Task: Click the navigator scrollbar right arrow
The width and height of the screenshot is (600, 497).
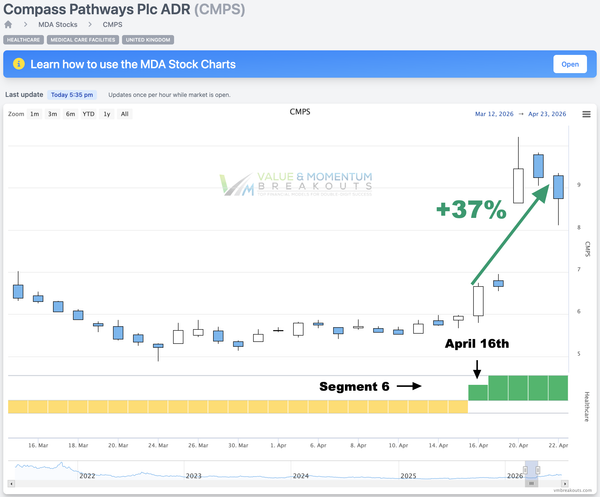Action: coord(565,484)
